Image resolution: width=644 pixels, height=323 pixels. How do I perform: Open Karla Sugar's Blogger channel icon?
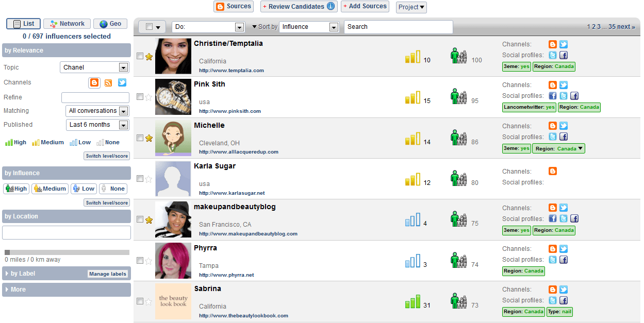point(553,172)
